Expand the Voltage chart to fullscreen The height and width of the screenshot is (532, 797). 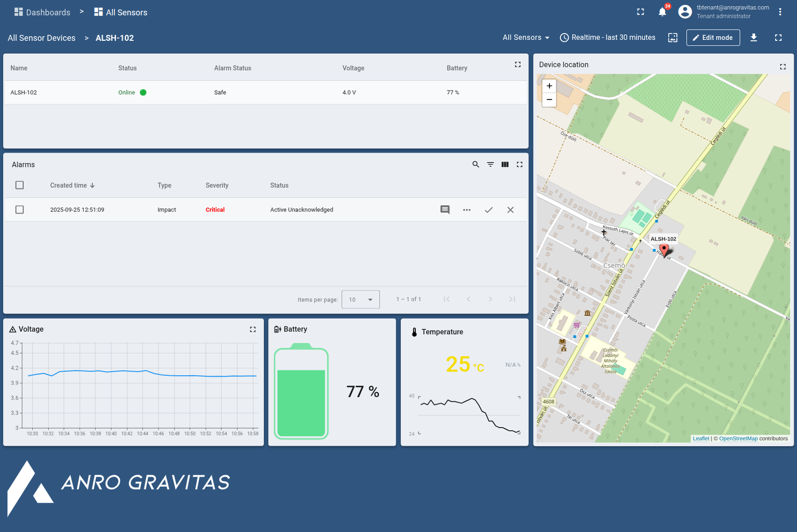coord(253,329)
